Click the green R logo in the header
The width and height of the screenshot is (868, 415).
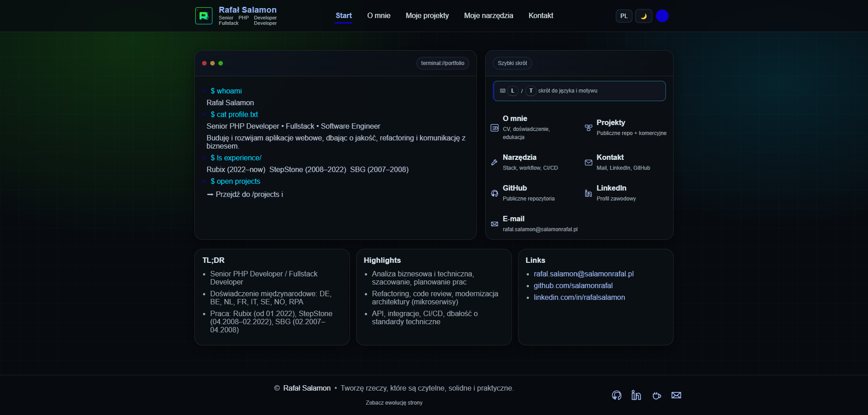[x=203, y=15]
